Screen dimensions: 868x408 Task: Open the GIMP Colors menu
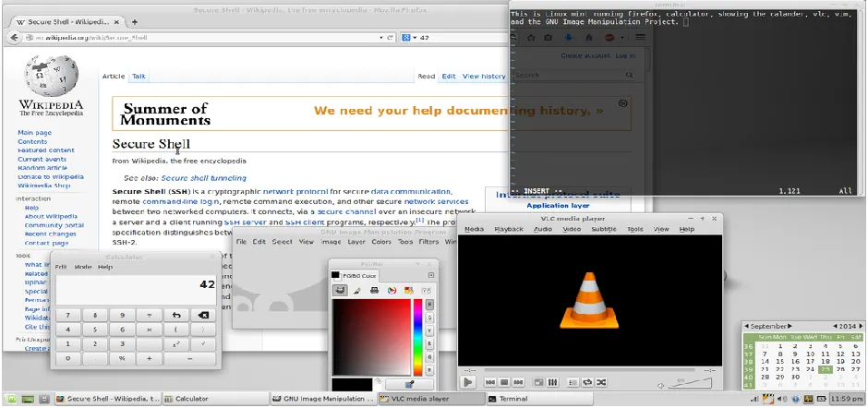381,242
